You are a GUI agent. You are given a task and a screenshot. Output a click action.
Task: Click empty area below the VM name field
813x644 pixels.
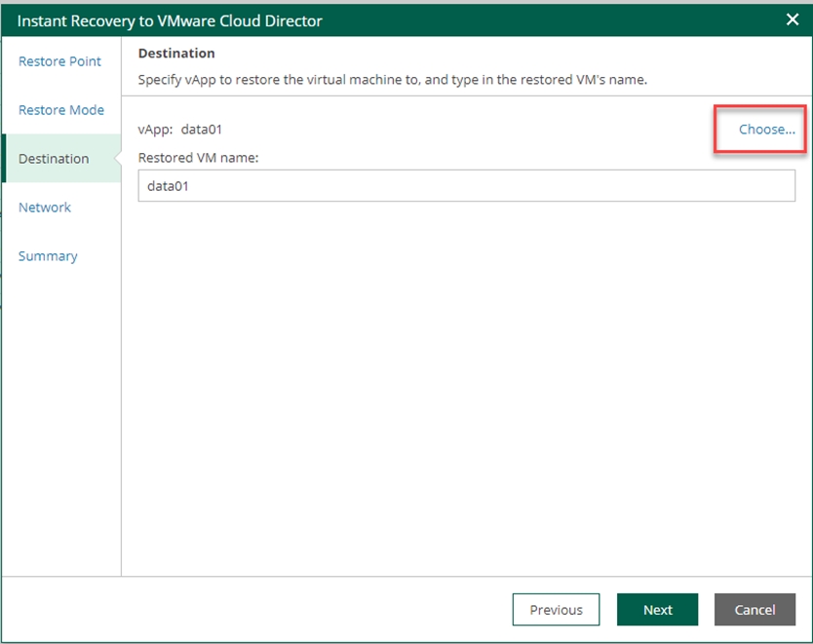466,390
